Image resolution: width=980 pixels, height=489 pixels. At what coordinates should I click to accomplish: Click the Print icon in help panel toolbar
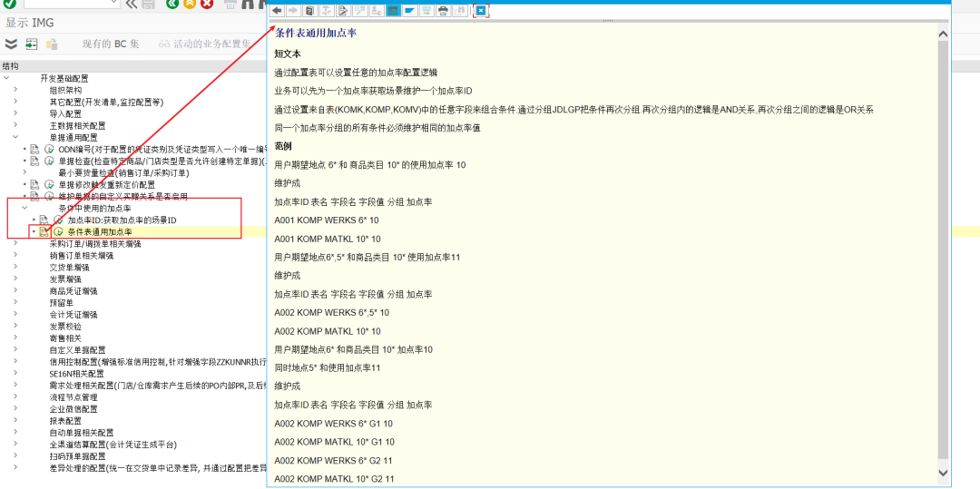[x=443, y=11]
